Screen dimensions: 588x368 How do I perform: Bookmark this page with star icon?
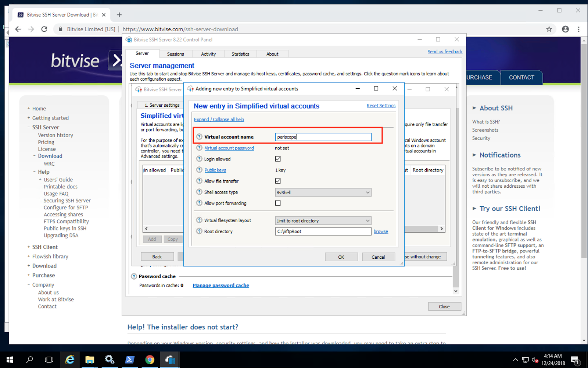549,29
